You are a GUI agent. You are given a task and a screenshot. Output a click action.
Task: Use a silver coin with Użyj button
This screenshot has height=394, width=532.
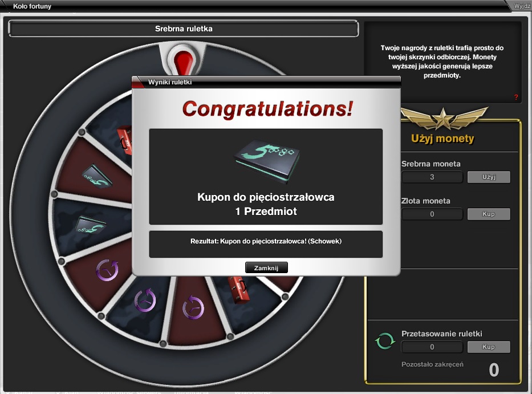pos(489,177)
